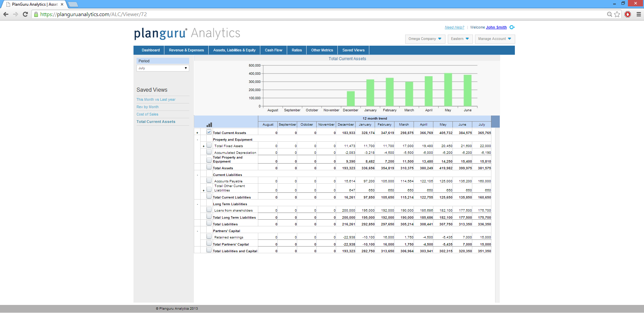Viewport: 644px width, 313px height.
Task: Click the John Smith user link
Action: point(496,28)
